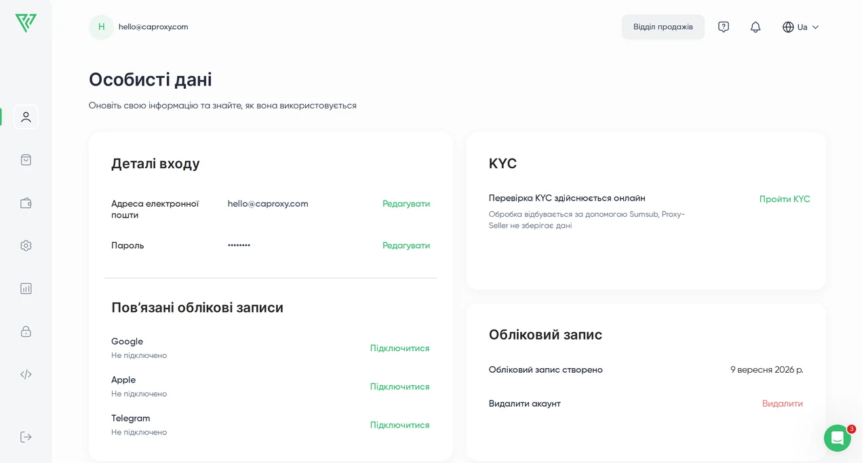This screenshot has width=868, height=463.
Task: Click the Google row label
Action: pos(127,342)
